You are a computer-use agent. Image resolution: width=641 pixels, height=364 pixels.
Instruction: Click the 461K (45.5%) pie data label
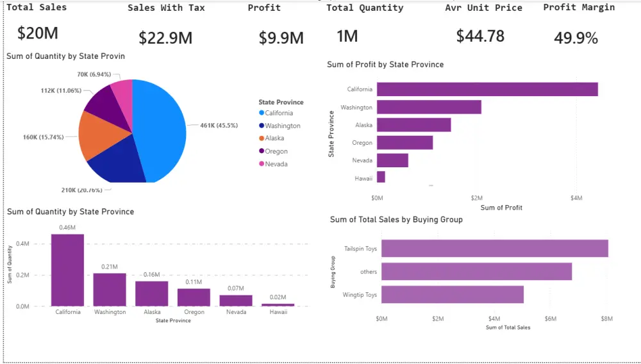coord(219,126)
